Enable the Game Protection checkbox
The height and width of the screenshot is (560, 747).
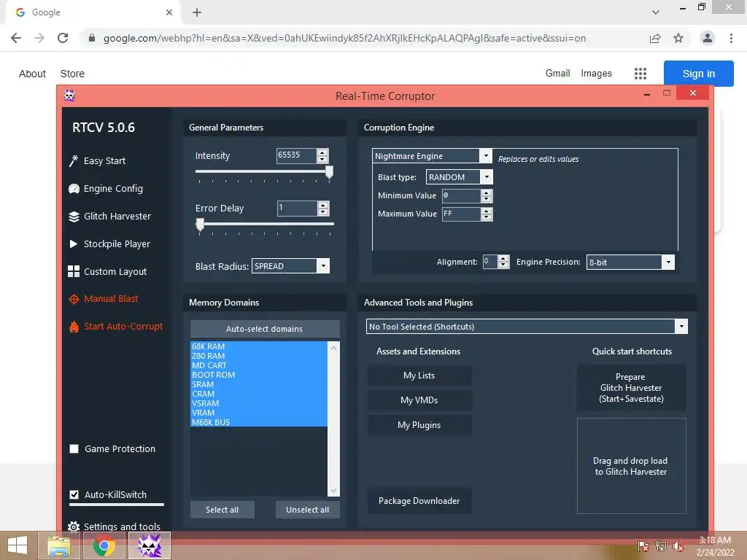74,449
